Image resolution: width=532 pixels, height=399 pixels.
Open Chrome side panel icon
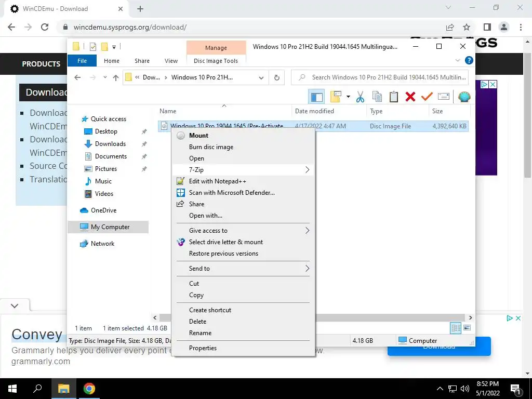[x=487, y=27]
